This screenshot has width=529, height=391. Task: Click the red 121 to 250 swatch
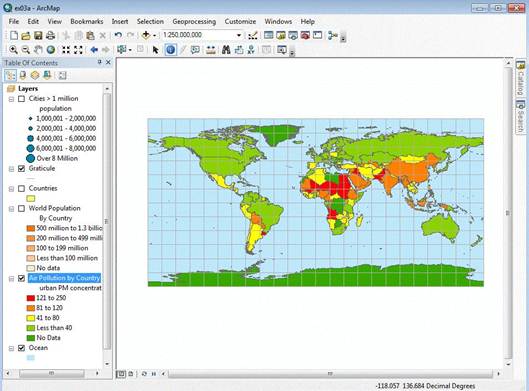[x=31, y=298]
